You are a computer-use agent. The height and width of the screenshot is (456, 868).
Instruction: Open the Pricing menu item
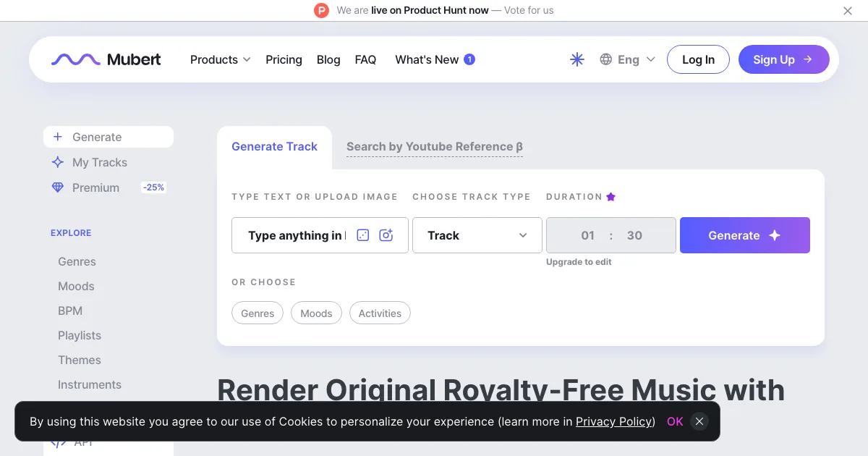[x=284, y=59]
